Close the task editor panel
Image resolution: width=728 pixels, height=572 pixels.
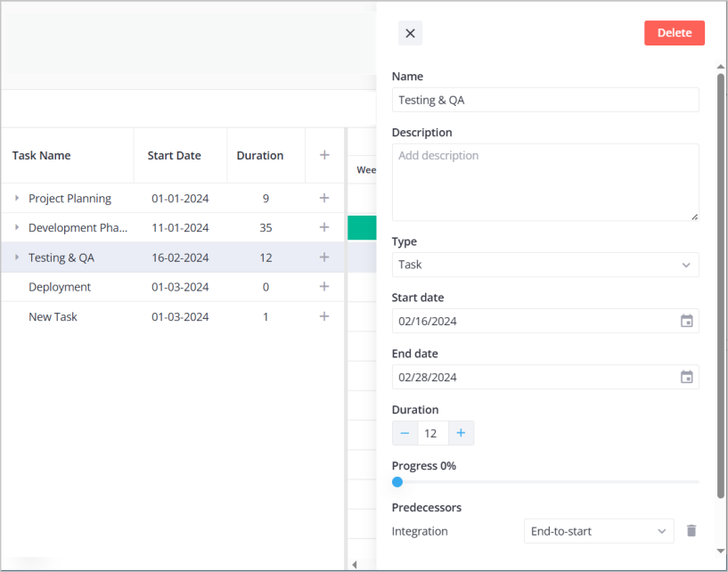[410, 33]
